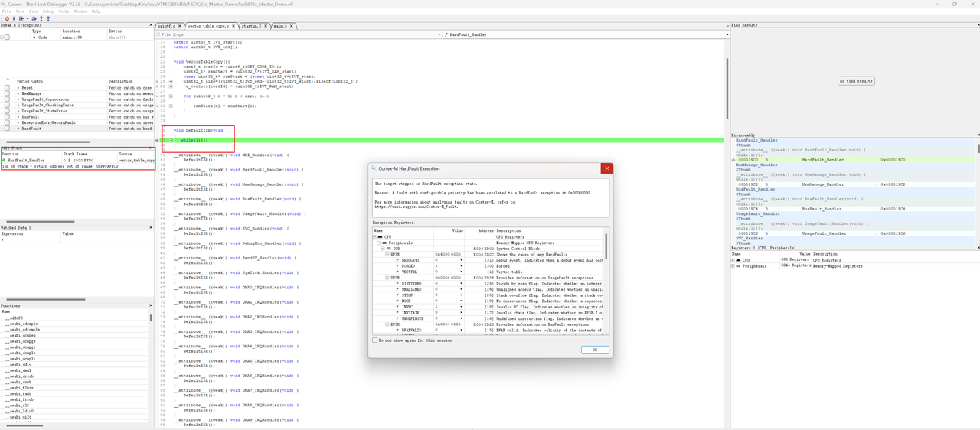
Task: Click the Stack Frame column header in Call Stack
Action: tap(75, 154)
